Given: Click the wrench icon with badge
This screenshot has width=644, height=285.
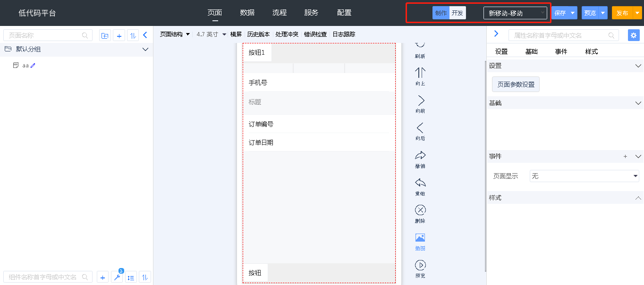Looking at the screenshot, I should [x=117, y=277].
